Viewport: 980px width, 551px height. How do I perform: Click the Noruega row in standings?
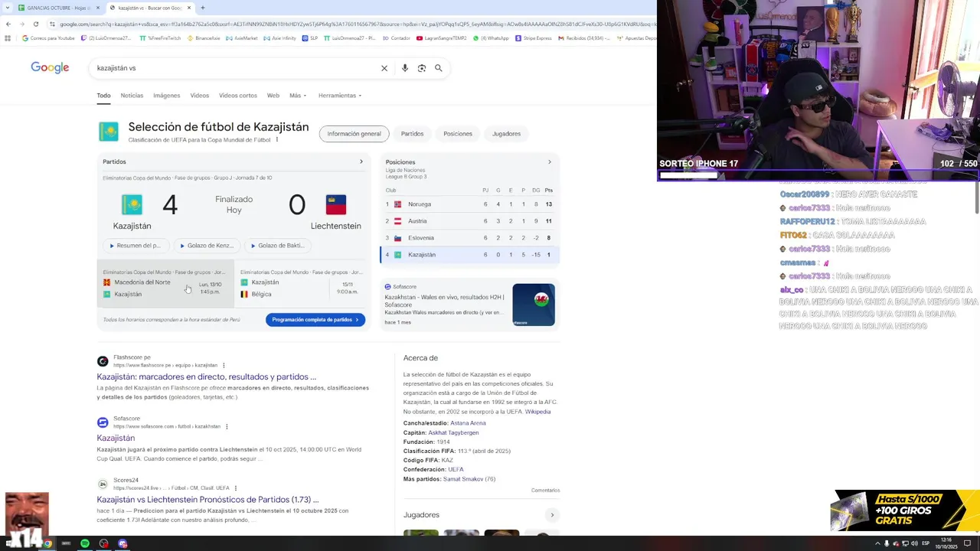470,204
